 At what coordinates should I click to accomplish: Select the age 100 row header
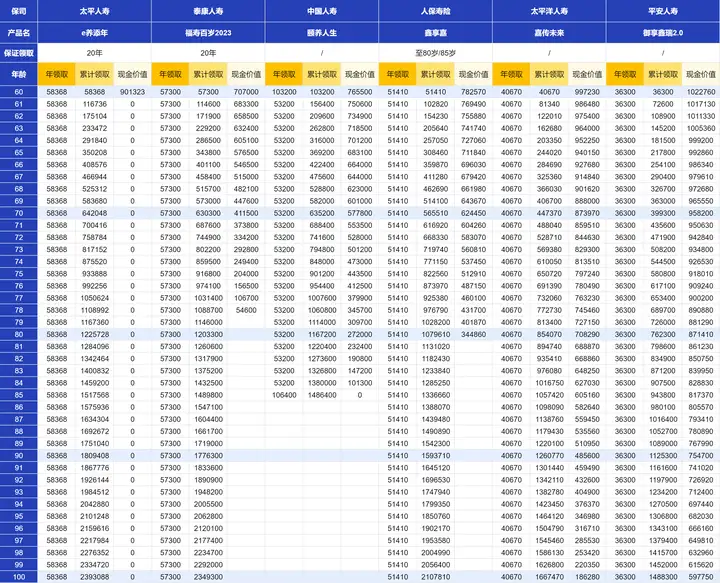coord(19,576)
